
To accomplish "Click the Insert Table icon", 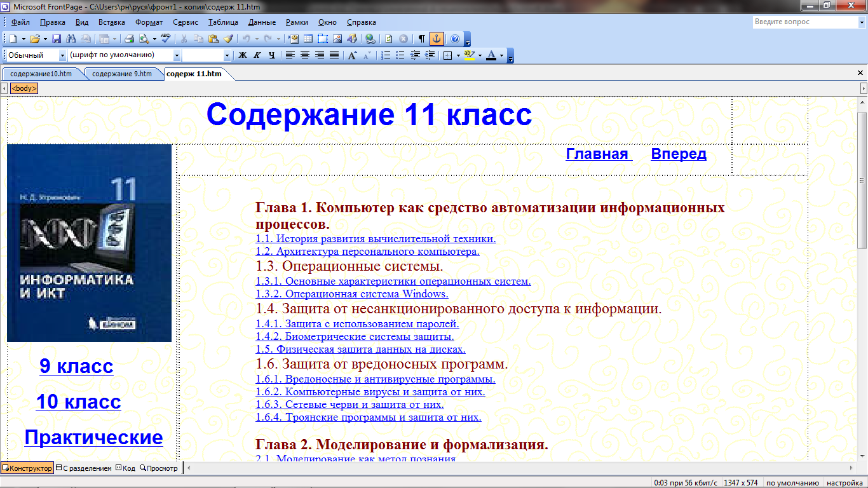I will click(308, 39).
